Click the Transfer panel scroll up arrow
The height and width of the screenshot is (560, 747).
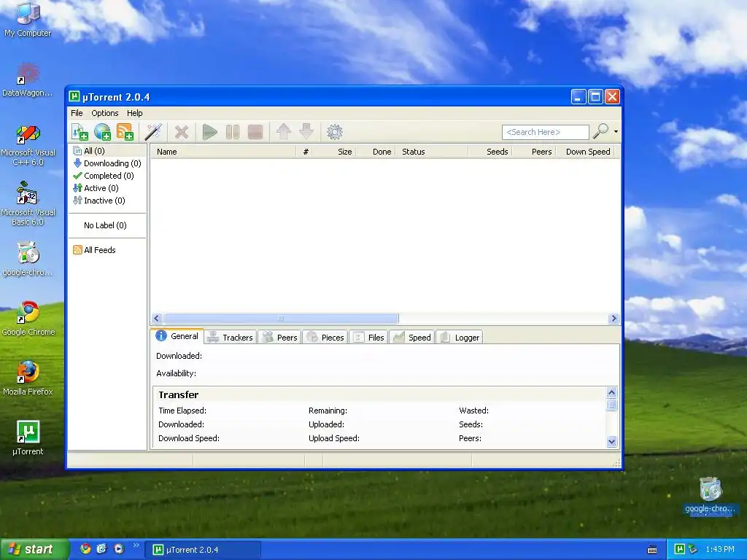coord(612,393)
